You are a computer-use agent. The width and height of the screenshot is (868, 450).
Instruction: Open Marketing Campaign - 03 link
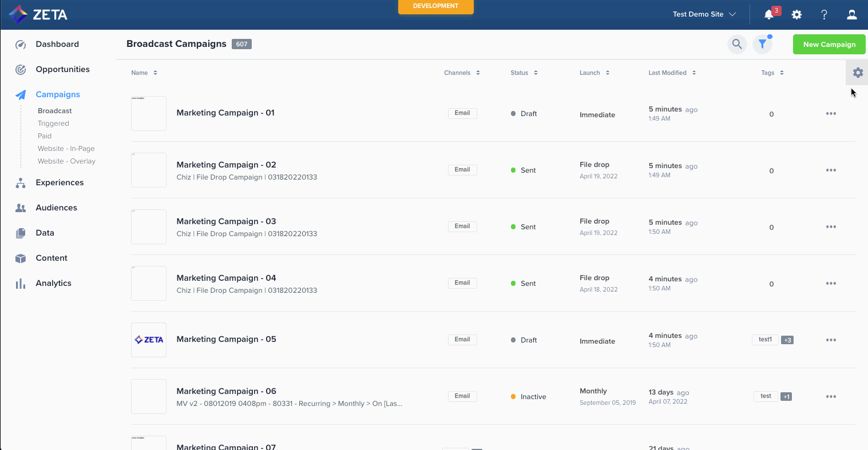coord(226,221)
